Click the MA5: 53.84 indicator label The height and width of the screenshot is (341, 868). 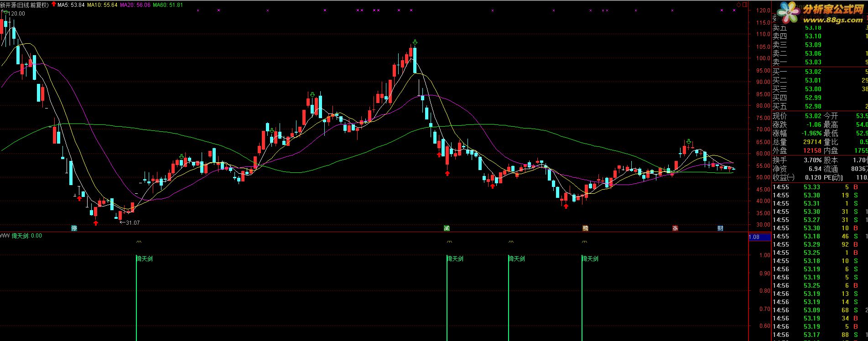[71, 5]
